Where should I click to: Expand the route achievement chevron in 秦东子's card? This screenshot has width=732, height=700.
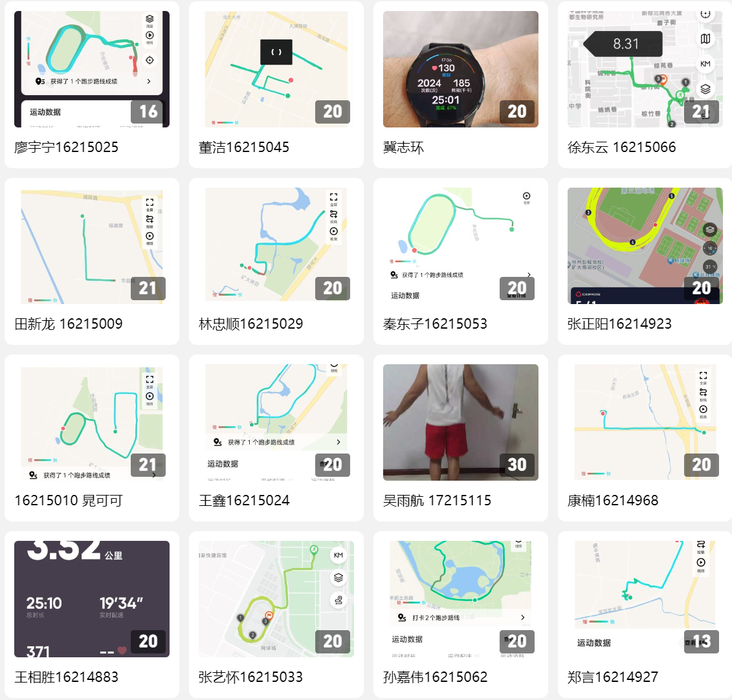click(x=529, y=275)
